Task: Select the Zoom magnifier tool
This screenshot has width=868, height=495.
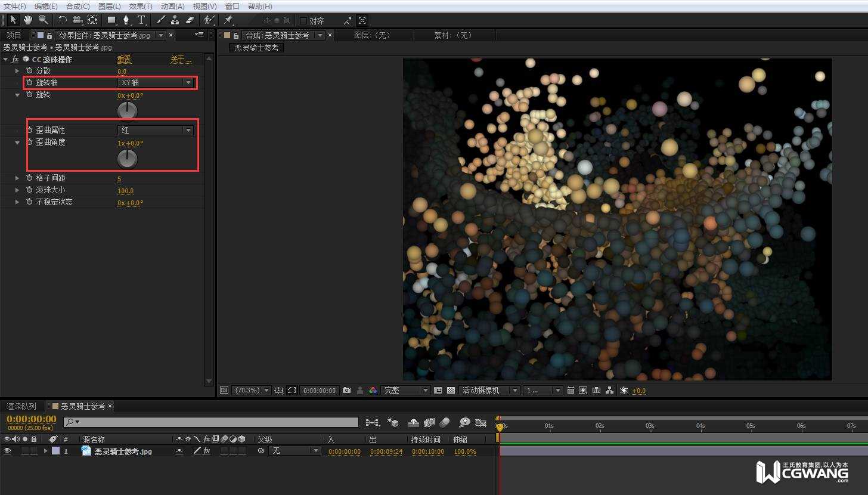Action: [43, 20]
